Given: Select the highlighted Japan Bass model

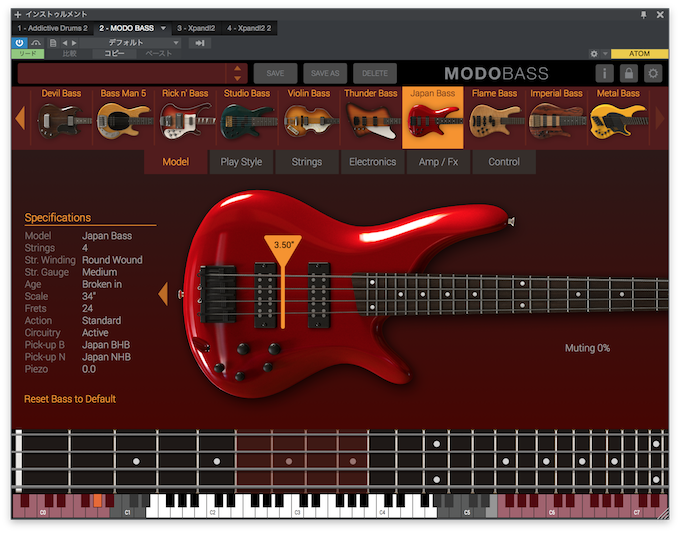Looking at the screenshot, I should pos(433,117).
